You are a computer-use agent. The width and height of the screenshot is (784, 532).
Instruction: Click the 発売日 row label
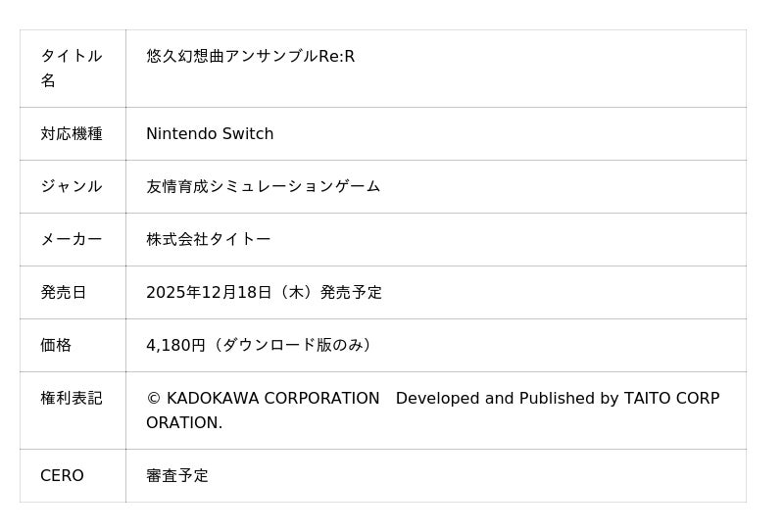pyautogui.click(x=63, y=293)
